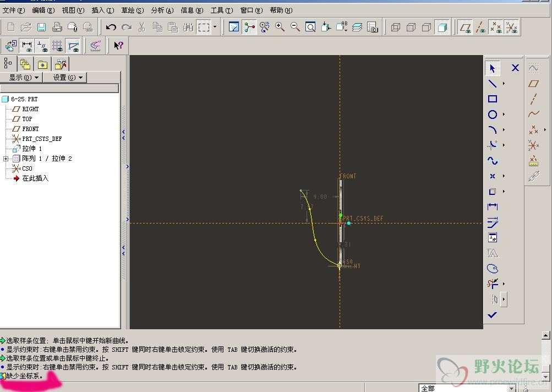The image size is (552, 392).
Task: Open the file folder icon
Action: click(x=26, y=27)
